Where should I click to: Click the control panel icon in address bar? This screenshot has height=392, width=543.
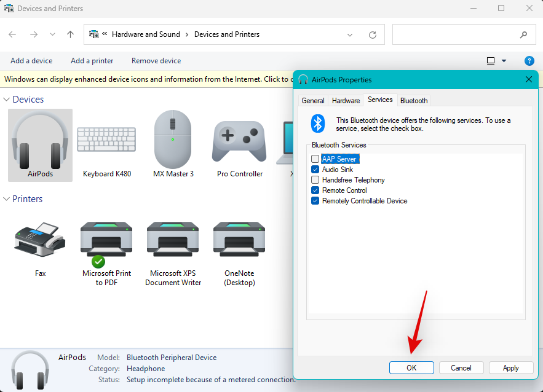pos(93,34)
